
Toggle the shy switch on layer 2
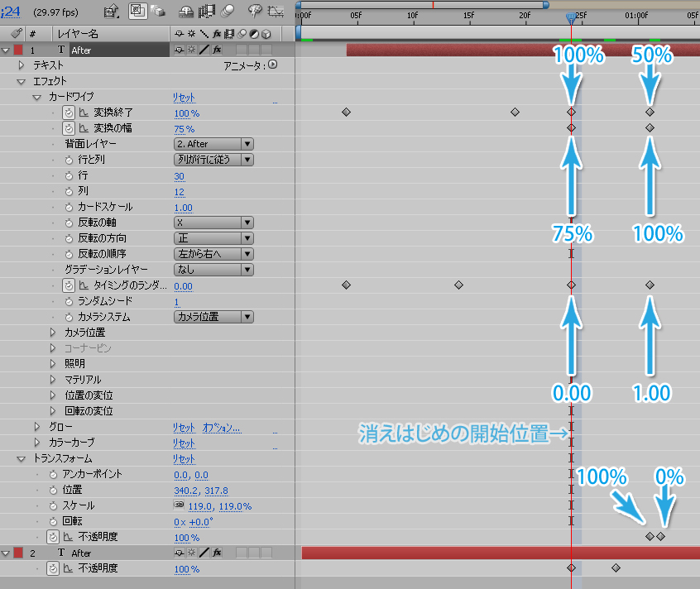[180, 553]
